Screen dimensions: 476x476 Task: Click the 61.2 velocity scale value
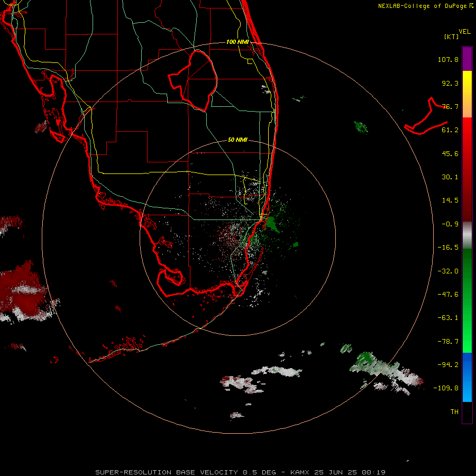click(450, 130)
